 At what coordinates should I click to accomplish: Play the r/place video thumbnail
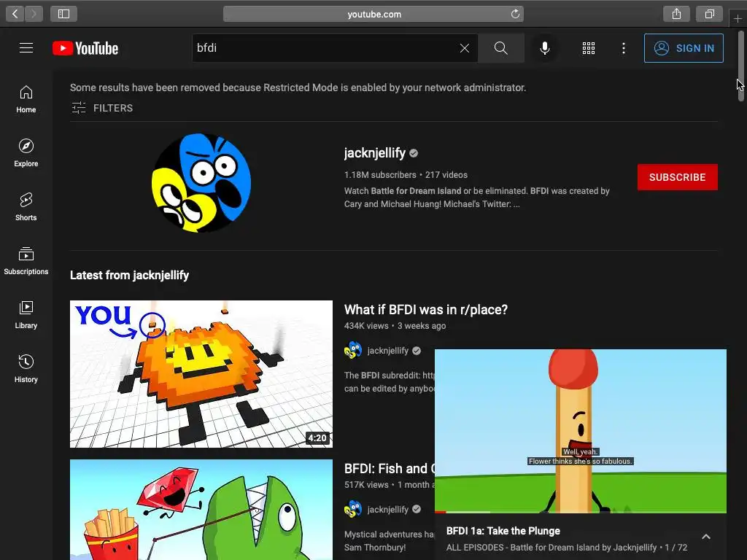point(201,374)
